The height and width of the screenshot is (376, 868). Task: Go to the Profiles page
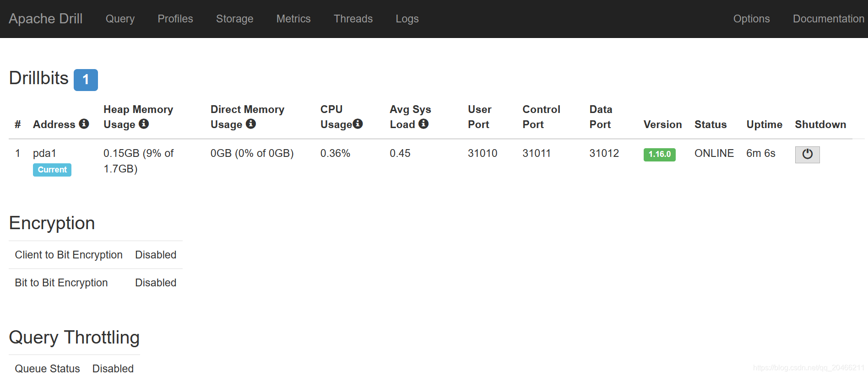tap(175, 19)
